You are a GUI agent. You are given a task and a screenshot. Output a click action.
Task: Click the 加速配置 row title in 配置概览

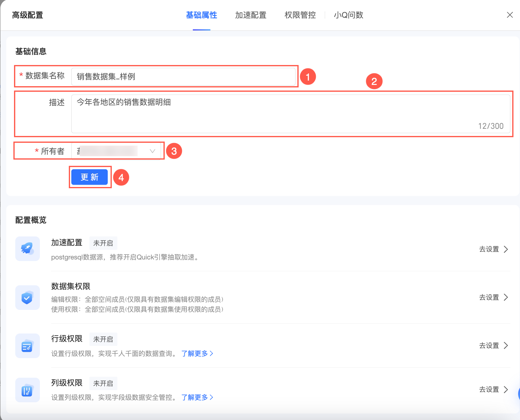coord(67,242)
